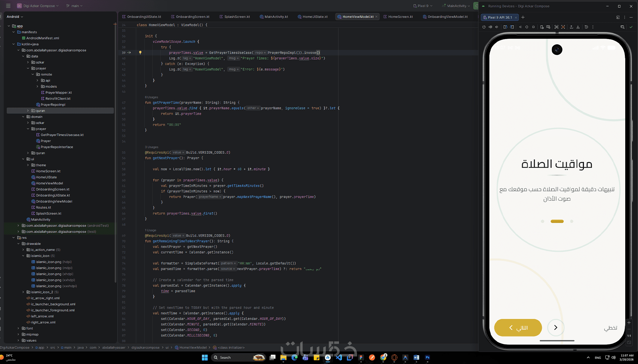
Task: Switch to OnboardingUiState.kt tab
Action: tap(141, 17)
